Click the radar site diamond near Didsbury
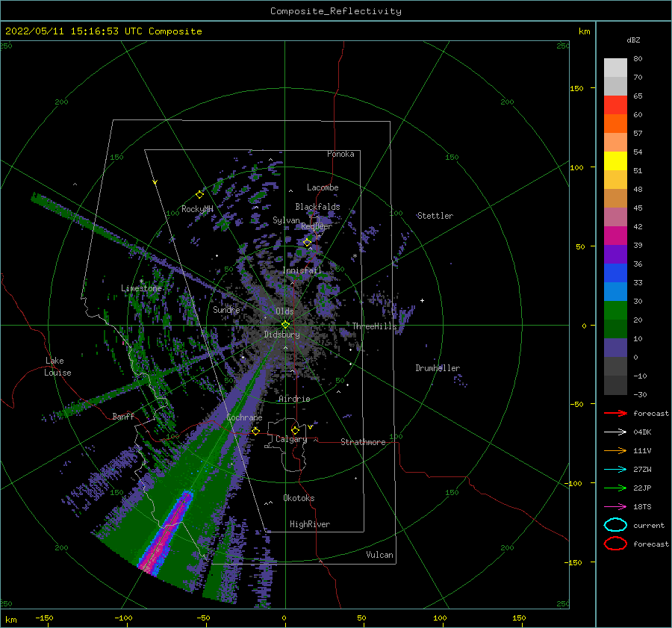The image size is (672, 628). 285,325
